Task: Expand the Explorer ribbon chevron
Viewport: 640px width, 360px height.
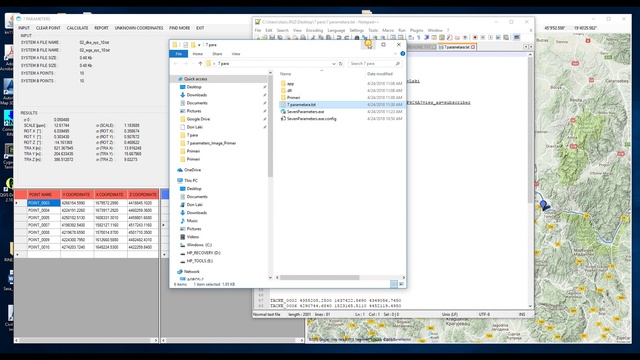Action: click(x=395, y=54)
